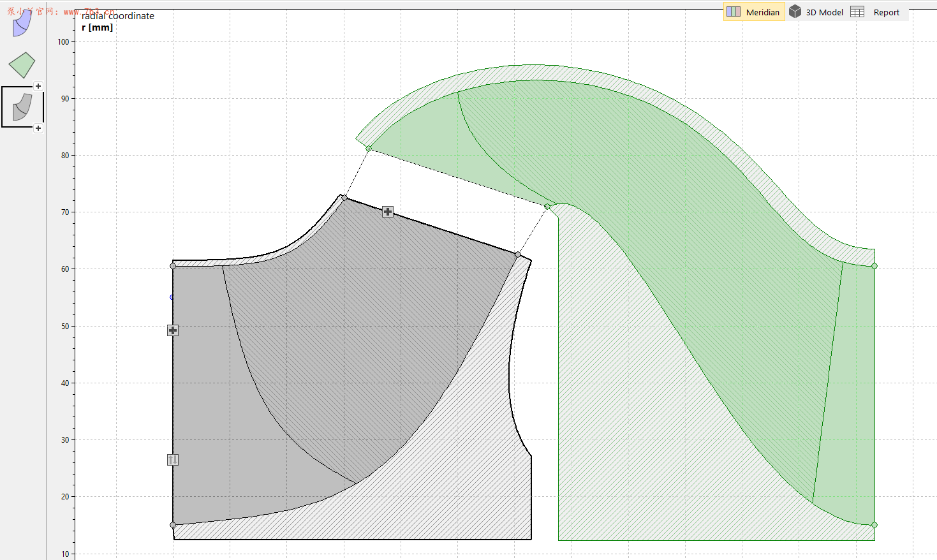The width and height of the screenshot is (937, 560).
Task: Click the selected gray impeller component thumbnail
Action: [22, 107]
